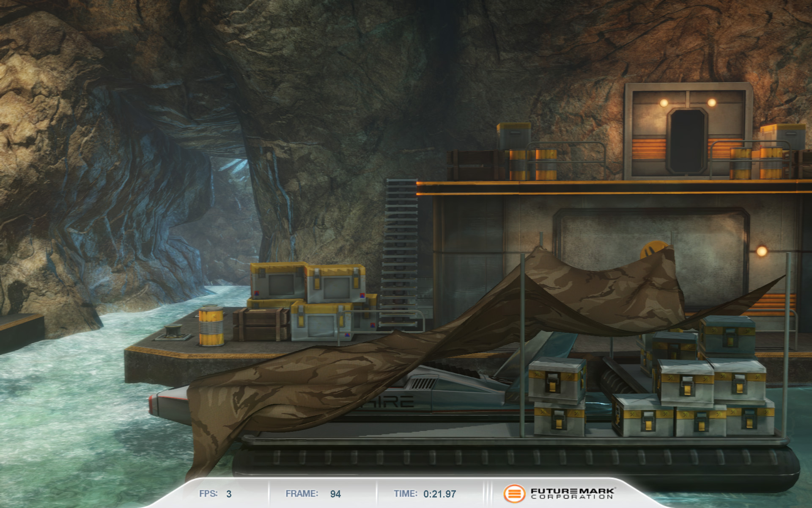Click the elapsed time 0:21.97
Image resolution: width=812 pixels, height=508 pixels.
(x=440, y=494)
